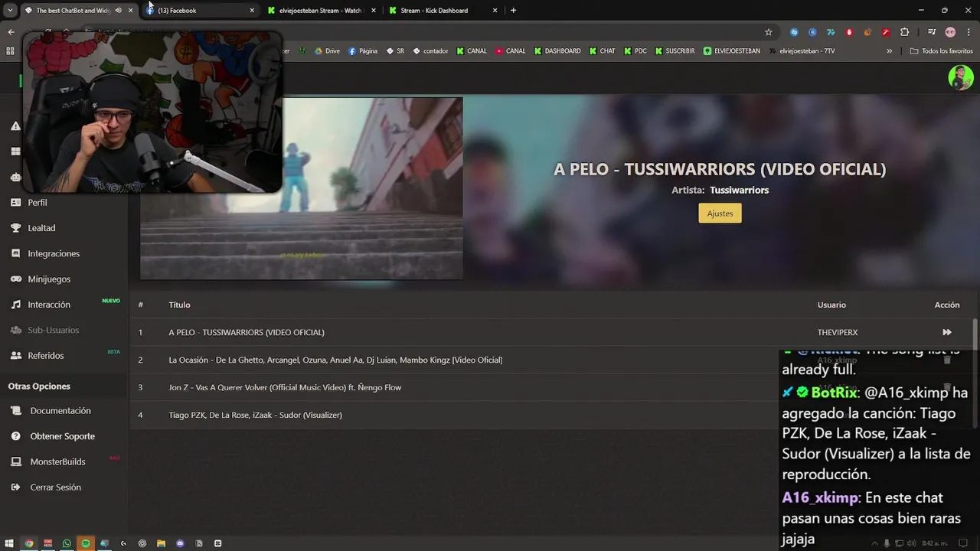Open Spotify from the taskbar
This screenshot has height=551, width=980.
click(86, 543)
